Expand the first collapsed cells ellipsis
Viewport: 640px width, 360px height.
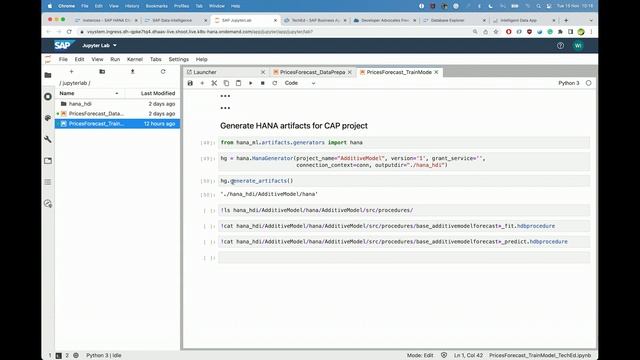[225, 96]
